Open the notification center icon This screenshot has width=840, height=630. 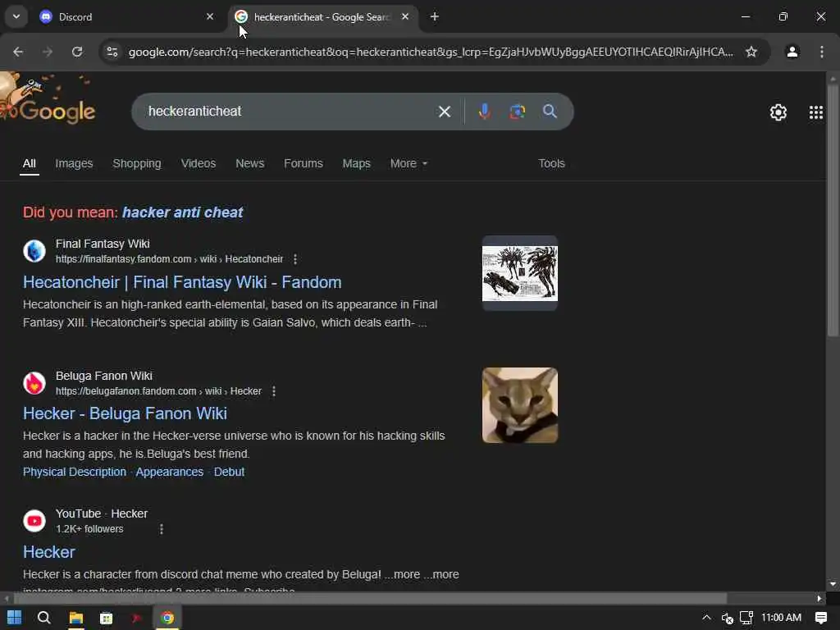click(820, 618)
